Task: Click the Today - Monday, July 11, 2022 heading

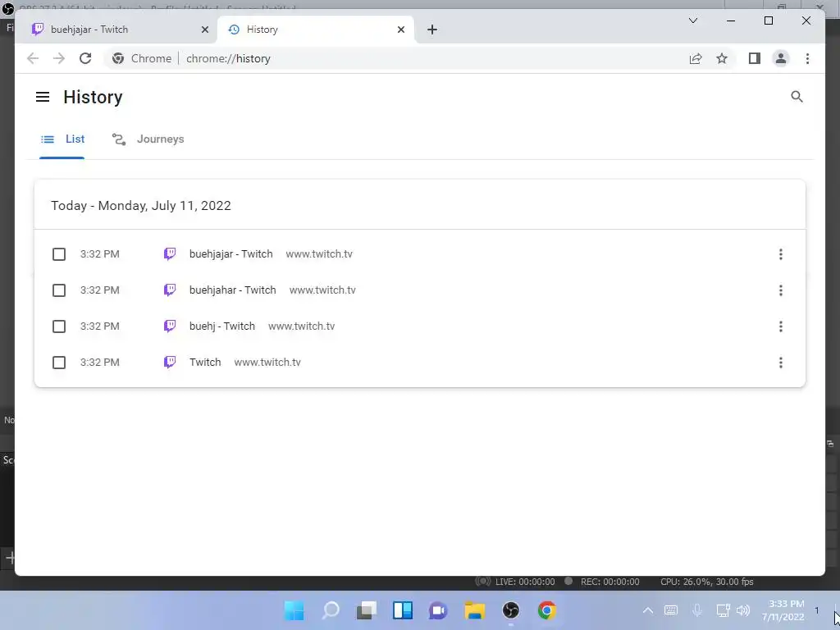Action: (141, 206)
